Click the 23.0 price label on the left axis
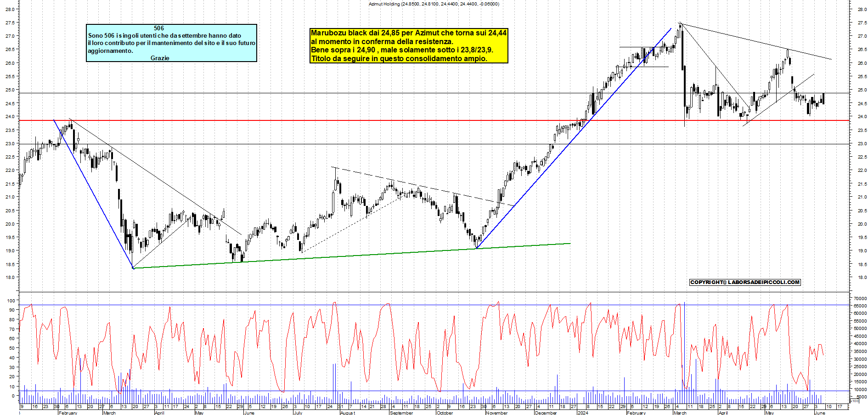 coord(10,143)
